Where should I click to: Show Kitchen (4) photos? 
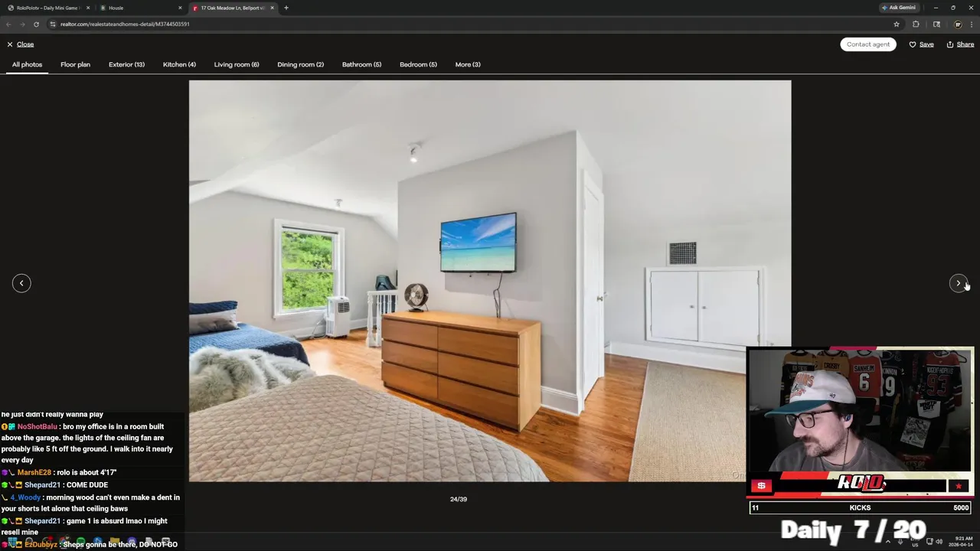[179, 64]
